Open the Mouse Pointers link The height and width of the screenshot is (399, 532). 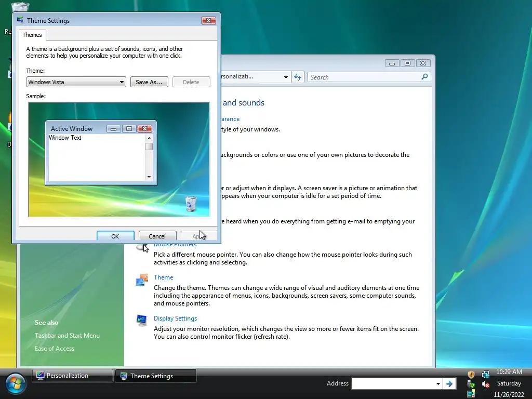pyautogui.click(x=175, y=245)
